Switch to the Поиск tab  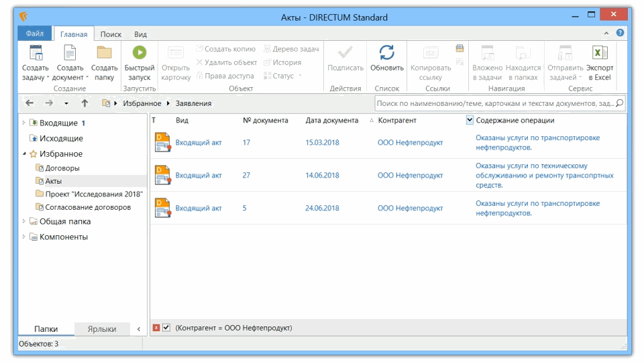[111, 34]
